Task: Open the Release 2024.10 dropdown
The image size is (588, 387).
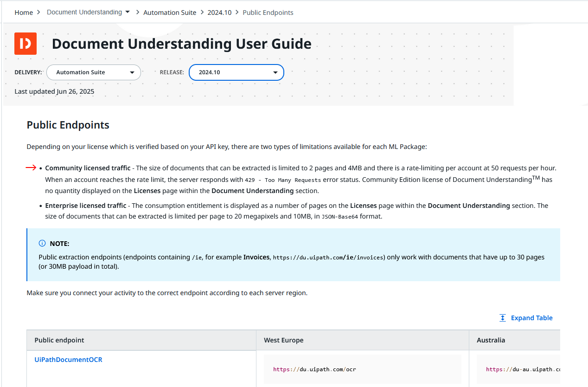Action: (236, 72)
